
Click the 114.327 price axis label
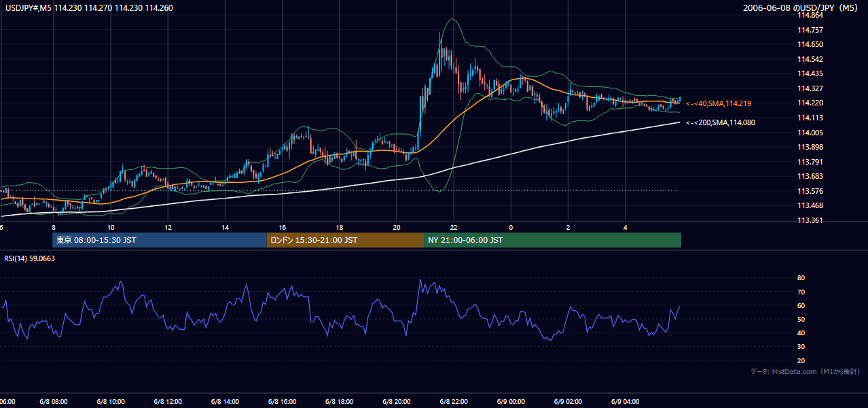[810, 88]
